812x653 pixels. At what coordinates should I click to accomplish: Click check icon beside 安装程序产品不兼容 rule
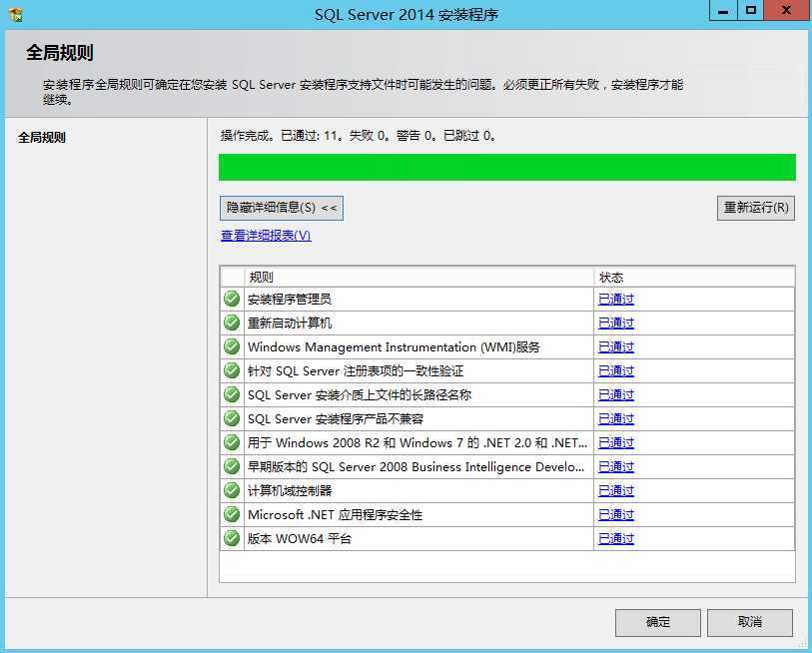[x=232, y=418]
